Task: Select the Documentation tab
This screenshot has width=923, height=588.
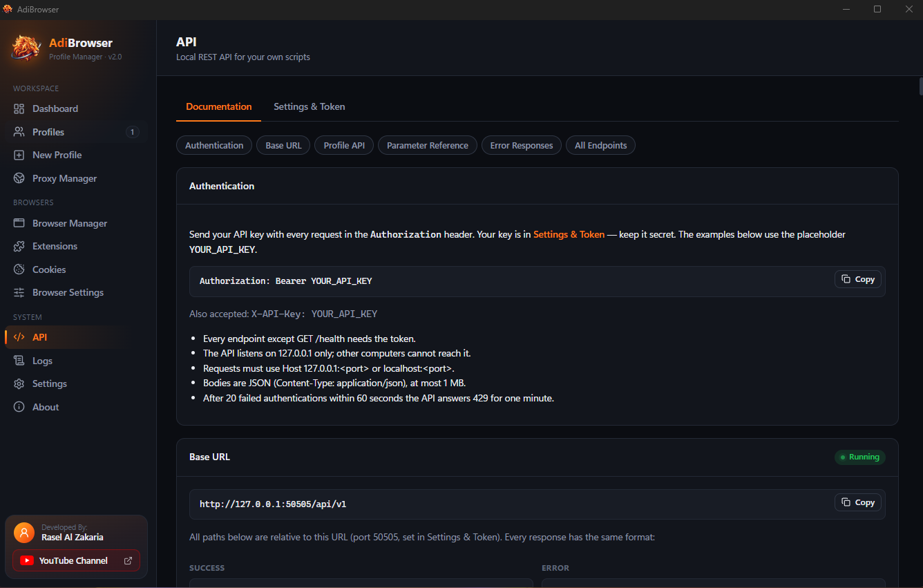Action: 219,106
